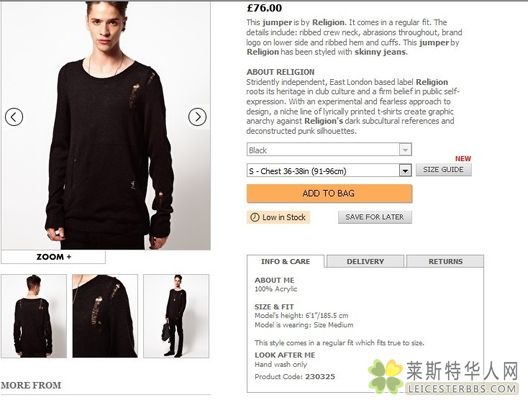Add the jumper to bag
528x400 pixels.
coord(329,194)
